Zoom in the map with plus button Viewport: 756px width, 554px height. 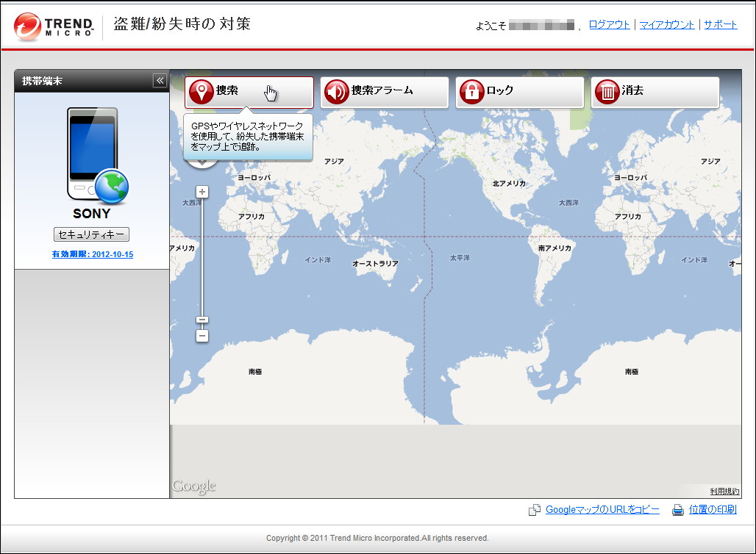click(202, 192)
